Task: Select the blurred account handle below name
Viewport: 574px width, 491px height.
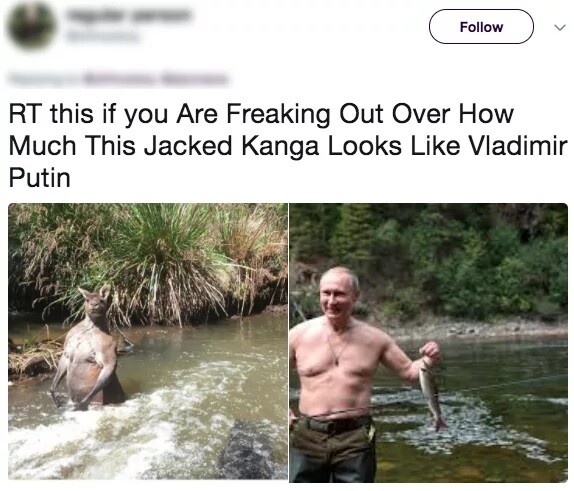Action: click(x=102, y=36)
